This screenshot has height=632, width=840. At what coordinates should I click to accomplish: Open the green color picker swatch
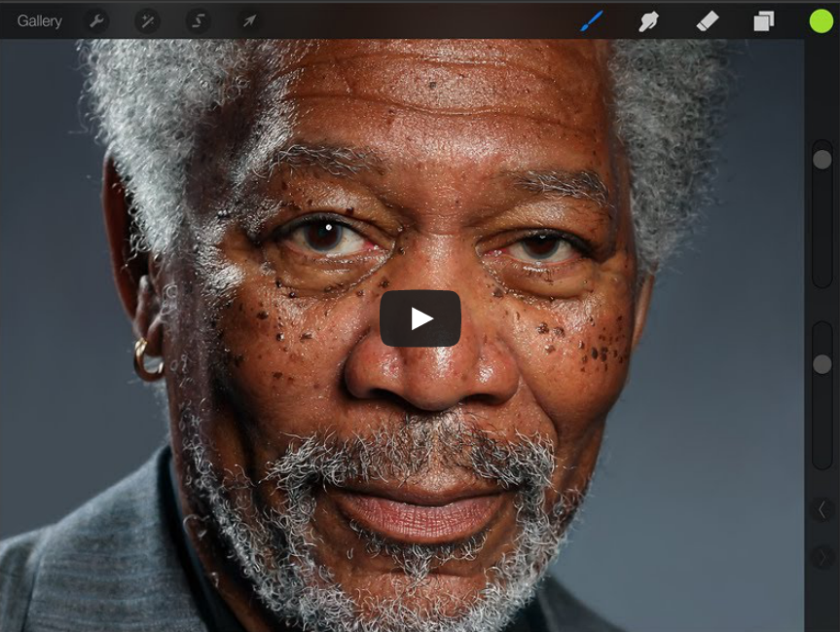pyautogui.click(x=821, y=20)
